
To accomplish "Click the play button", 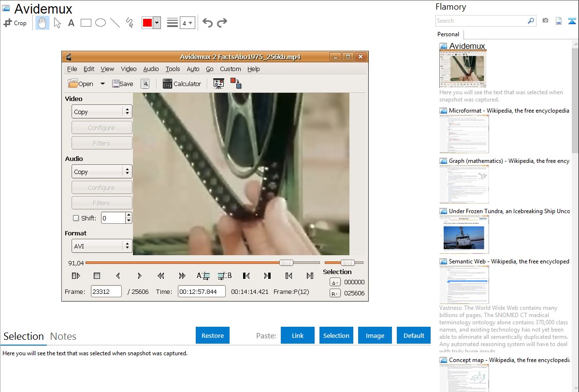I will coord(76,276).
